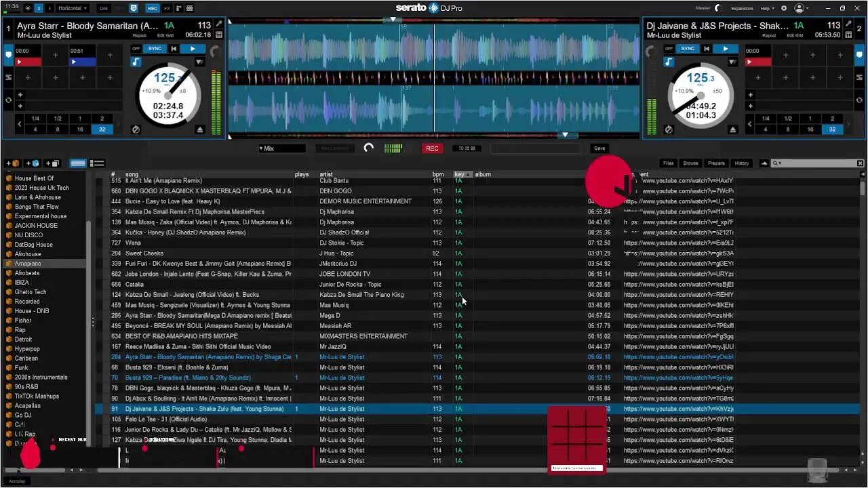The width and height of the screenshot is (868, 488).
Task: Sort library by artist column
Action: click(x=326, y=174)
